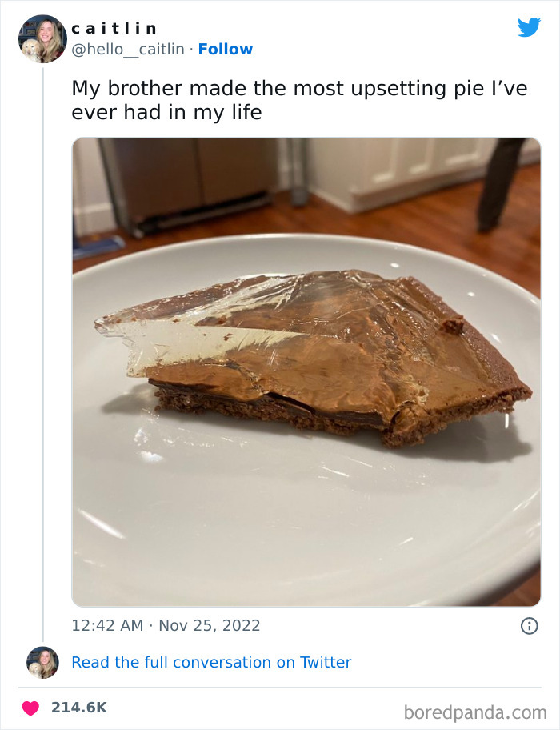Click the upsetting pie tweet text
Screen dimensions: 560x730
tap(298, 100)
